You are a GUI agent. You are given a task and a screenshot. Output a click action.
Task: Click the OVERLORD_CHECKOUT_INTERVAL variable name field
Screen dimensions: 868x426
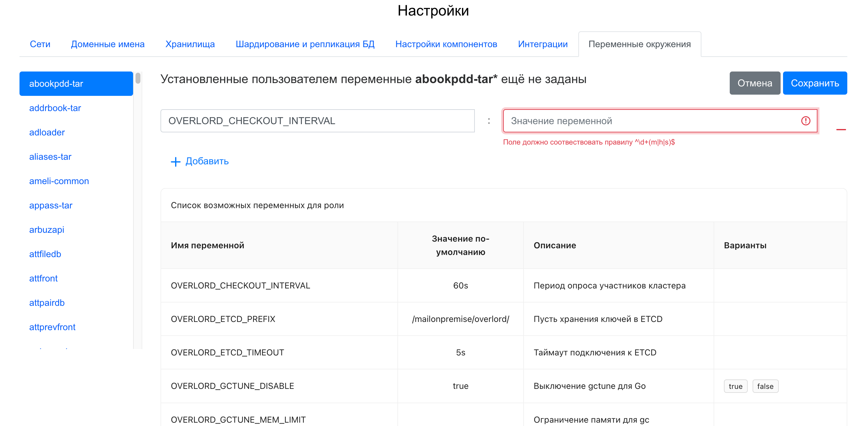point(317,121)
